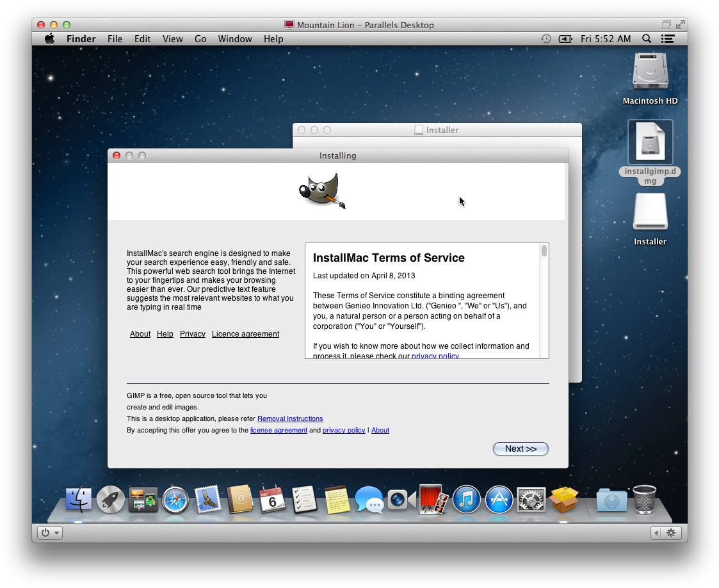Open Mission Control in the dock
The height and width of the screenshot is (588, 719).
143,499
